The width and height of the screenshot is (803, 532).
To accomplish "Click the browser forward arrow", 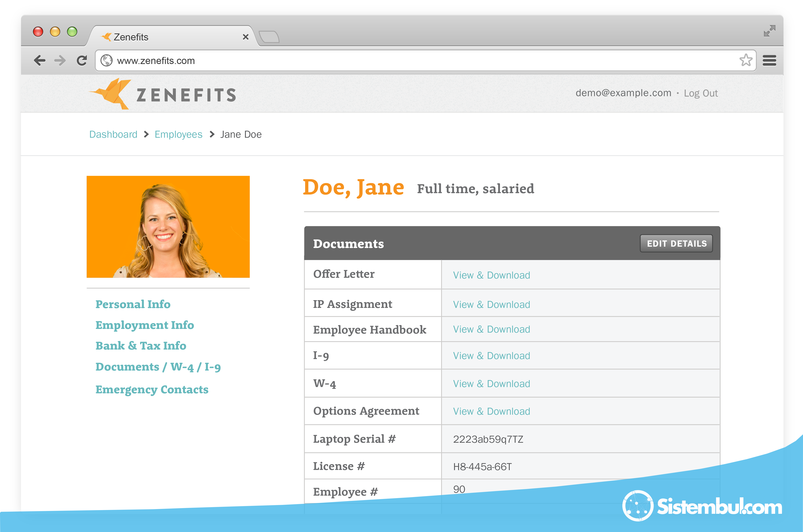I will [60, 61].
